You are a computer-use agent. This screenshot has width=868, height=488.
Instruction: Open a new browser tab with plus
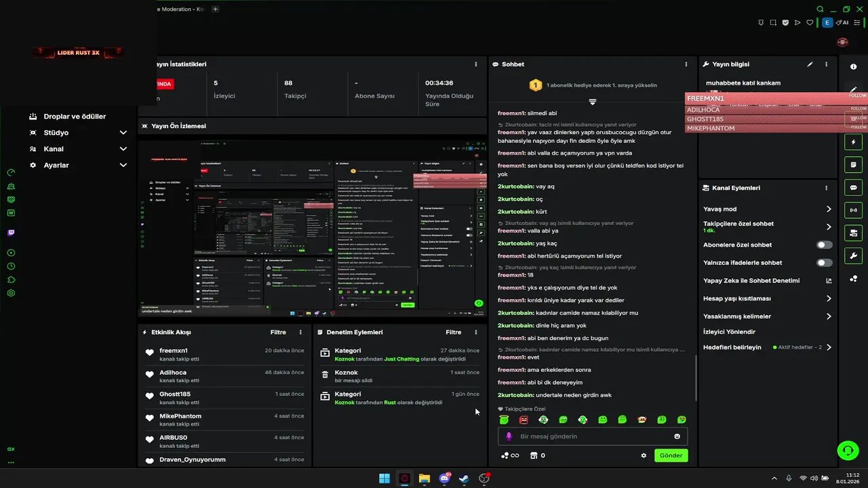[216, 9]
